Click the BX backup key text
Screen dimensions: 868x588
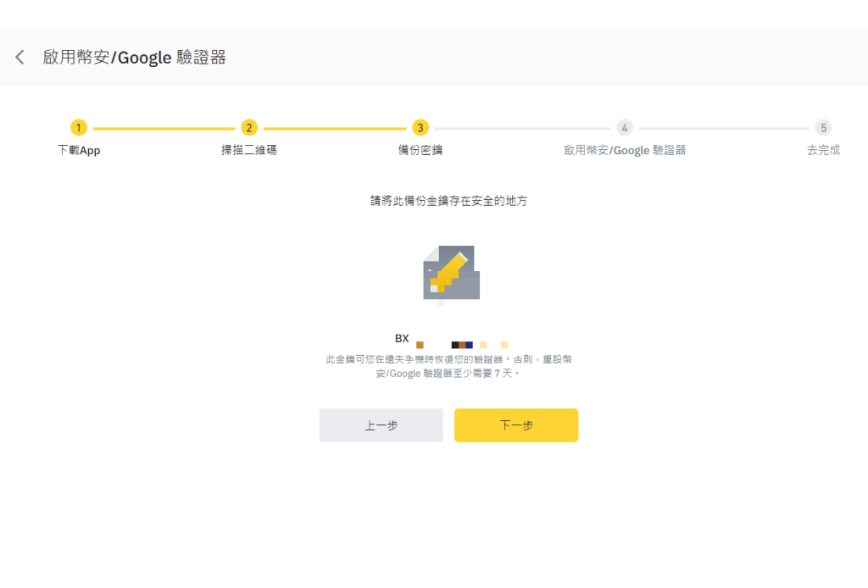point(401,337)
